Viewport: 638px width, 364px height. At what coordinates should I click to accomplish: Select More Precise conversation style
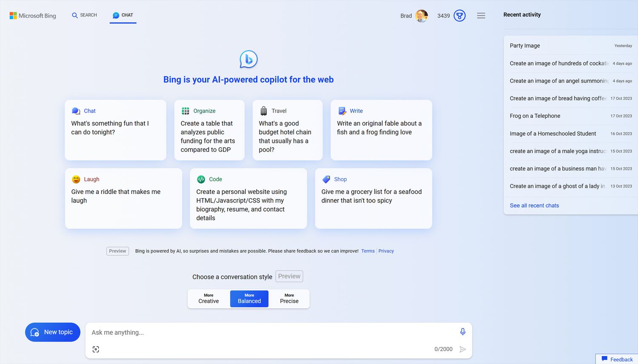tap(289, 299)
